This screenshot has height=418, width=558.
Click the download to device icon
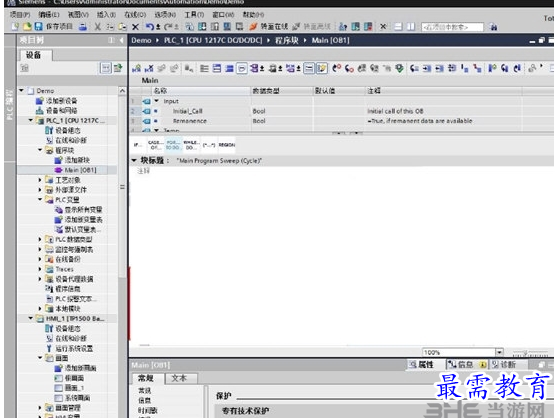(202, 27)
